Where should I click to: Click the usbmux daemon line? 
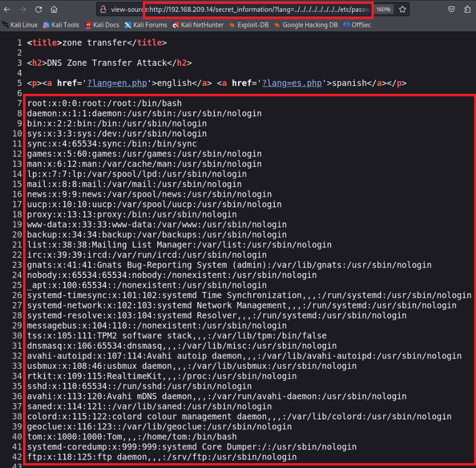(192, 366)
